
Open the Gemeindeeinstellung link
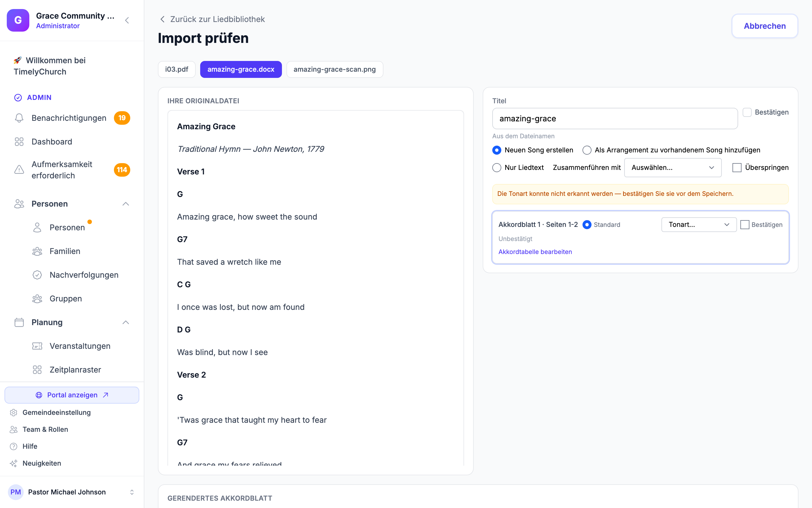(56, 413)
